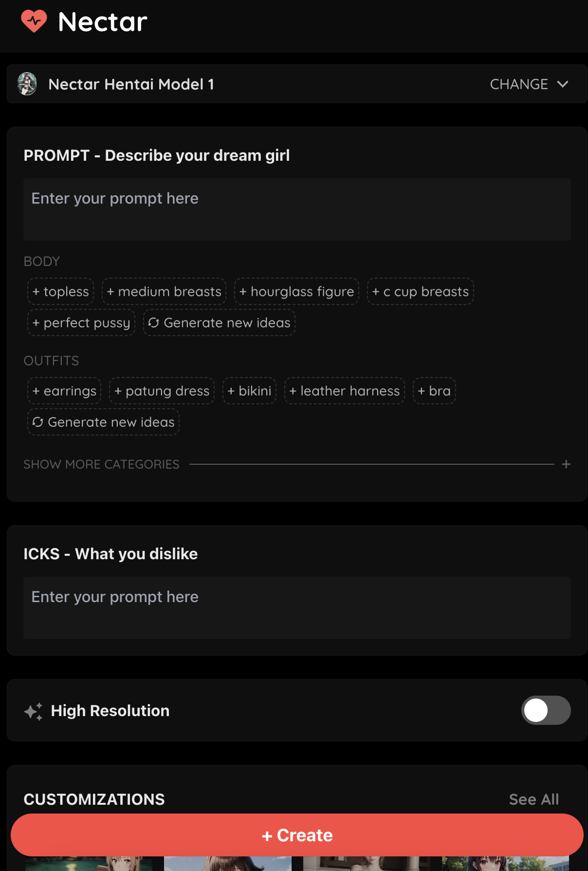Click the ICKS dislike prompt field
The height and width of the screenshot is (871, 588).
tap(297, 608)
